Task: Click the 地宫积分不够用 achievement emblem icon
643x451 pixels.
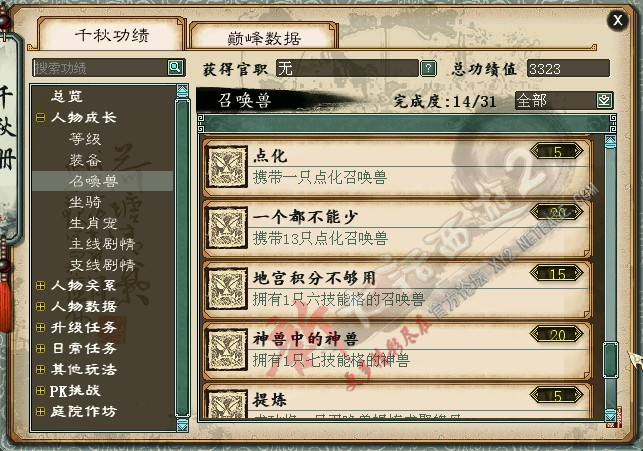Action: (227, 288)
